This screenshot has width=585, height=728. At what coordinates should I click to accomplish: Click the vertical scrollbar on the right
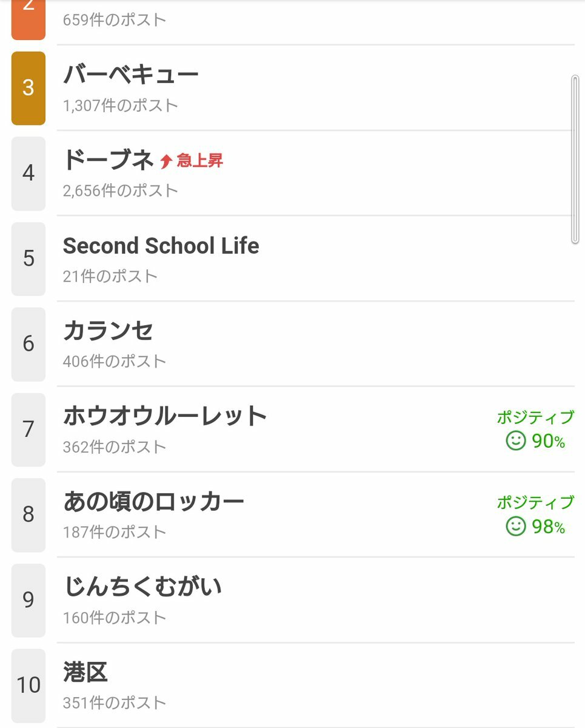tap(575, 160)
